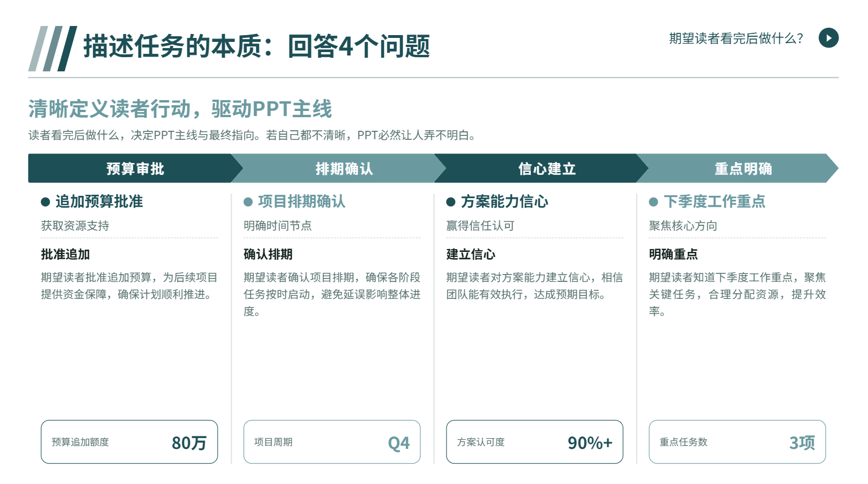
Task: Click the 预算追加额度 80万 stat box
Action: pyautogui.click(x=129, y=442)
